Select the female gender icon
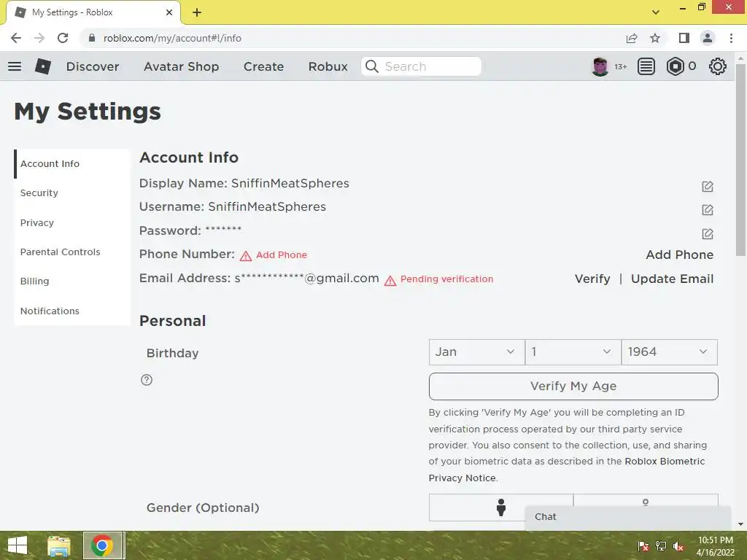 [x=646, y=502]
